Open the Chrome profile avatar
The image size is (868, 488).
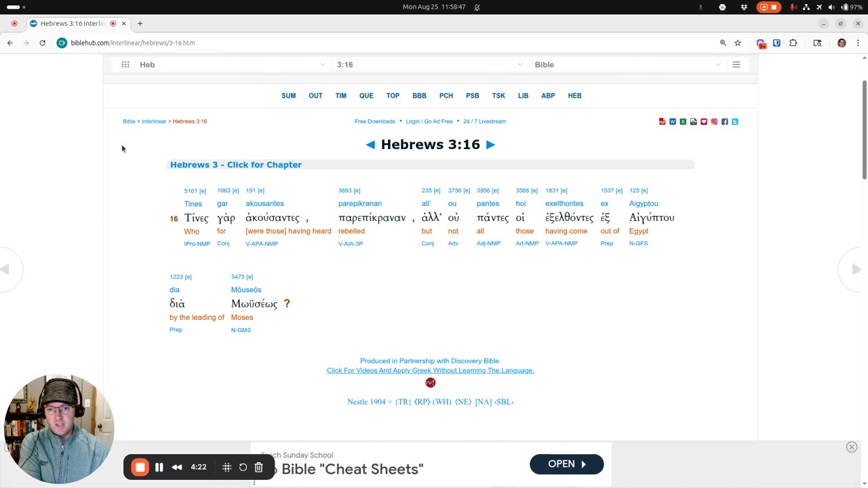(842, 43)
